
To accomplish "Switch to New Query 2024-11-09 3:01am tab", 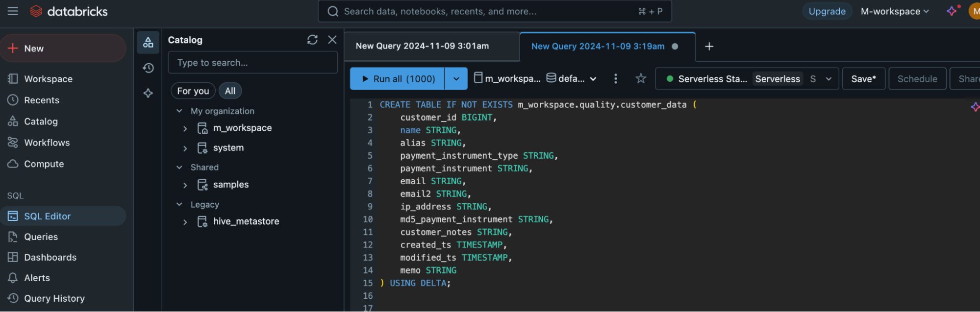I will pos(432,46).
